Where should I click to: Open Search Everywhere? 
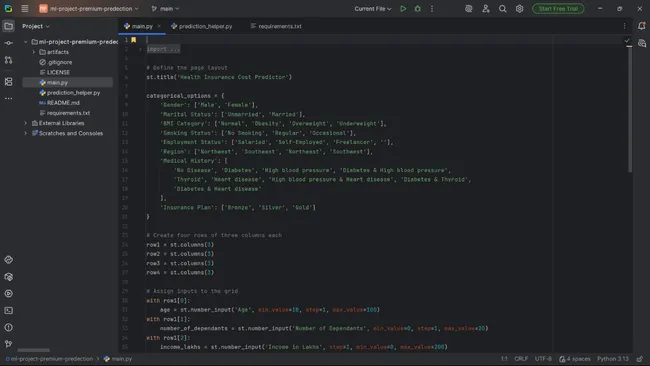502,9
